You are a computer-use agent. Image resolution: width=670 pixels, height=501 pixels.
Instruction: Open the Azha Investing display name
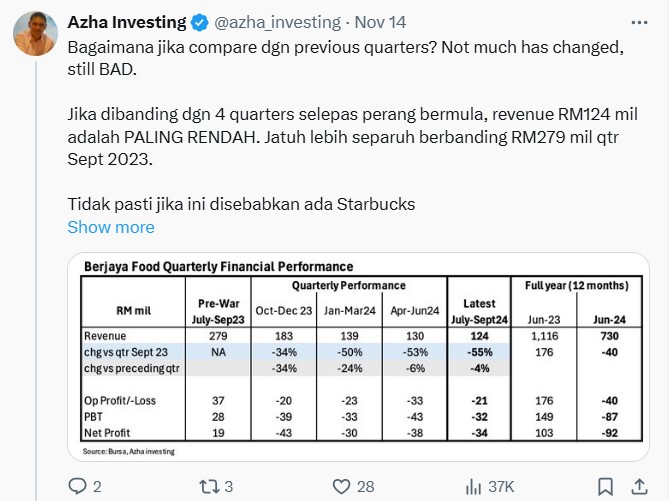pyautogui.click(x=127, y=22)
